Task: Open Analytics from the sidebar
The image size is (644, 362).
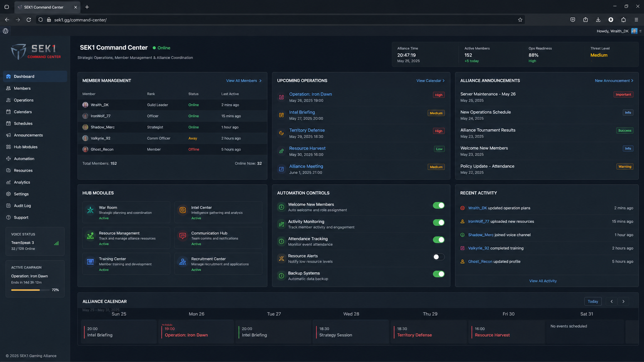Action: (x=35, y=182)
